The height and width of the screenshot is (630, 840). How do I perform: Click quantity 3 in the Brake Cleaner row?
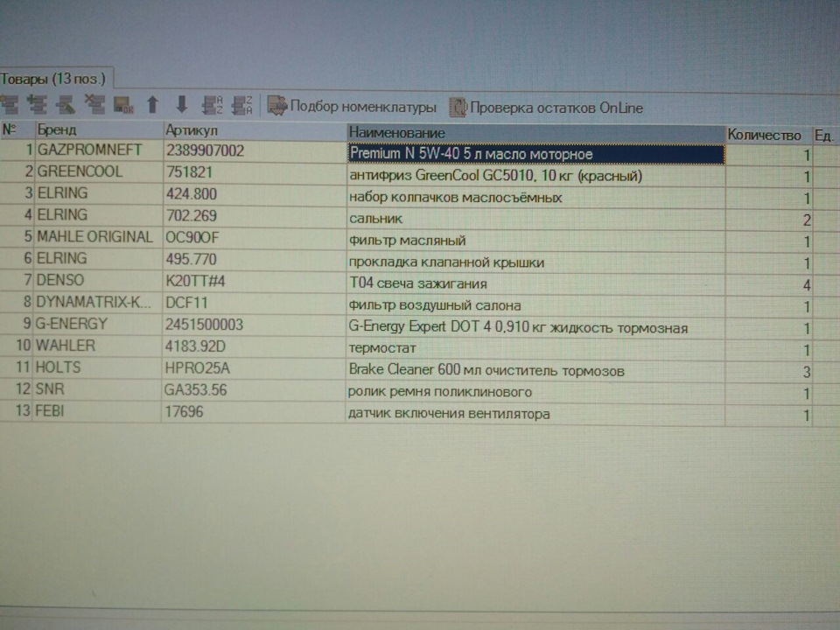click(x=768, y=372)
